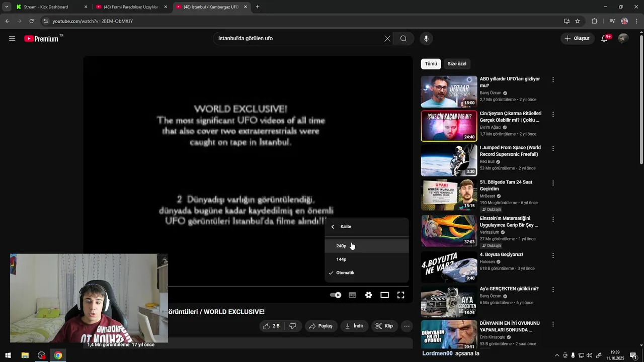Open the YouTube account avatar menu
The height and width of the screenshot is (362, 644).
click(623, 38)
